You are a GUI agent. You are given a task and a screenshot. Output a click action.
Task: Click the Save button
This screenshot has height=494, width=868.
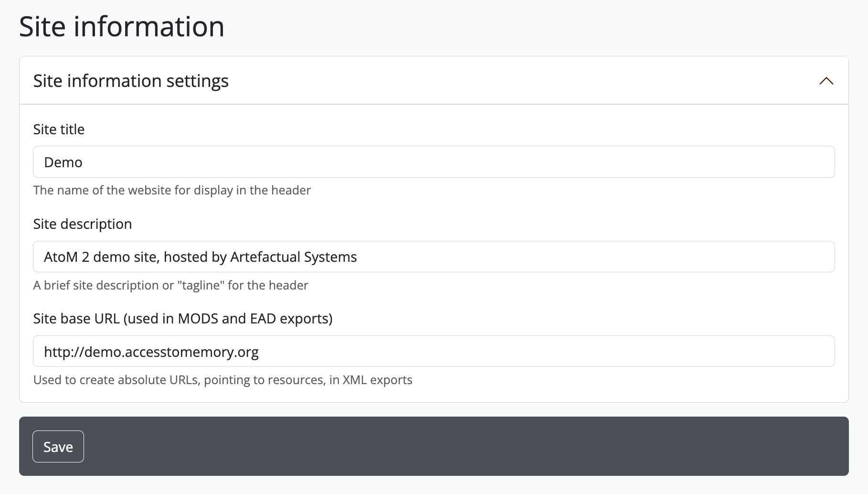[x=58, y=446]
